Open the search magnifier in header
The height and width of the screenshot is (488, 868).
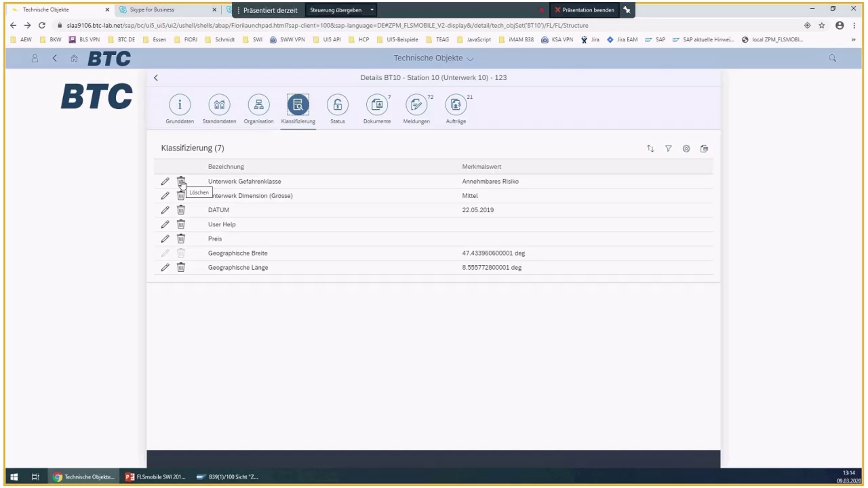pos(832,58)
